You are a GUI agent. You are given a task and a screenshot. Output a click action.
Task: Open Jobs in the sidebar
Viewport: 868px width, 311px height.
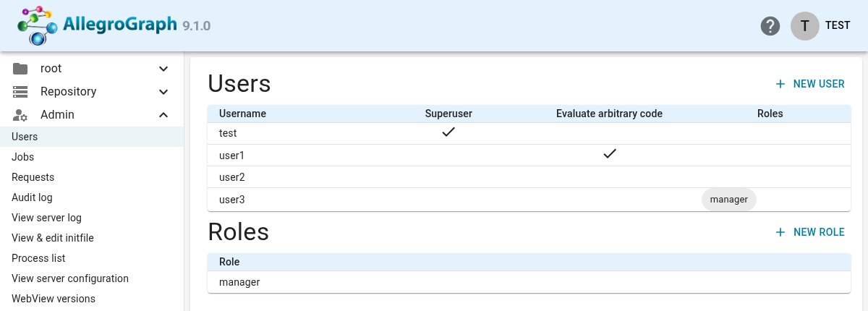click(x=92, y=157)
